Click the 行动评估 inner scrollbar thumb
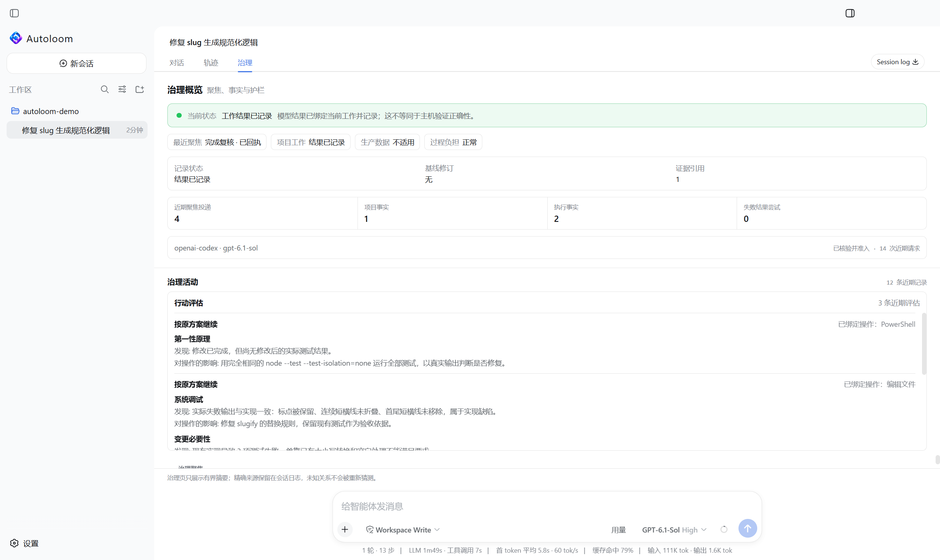This screenshot has width=940, height=560. tap(924, 344)
